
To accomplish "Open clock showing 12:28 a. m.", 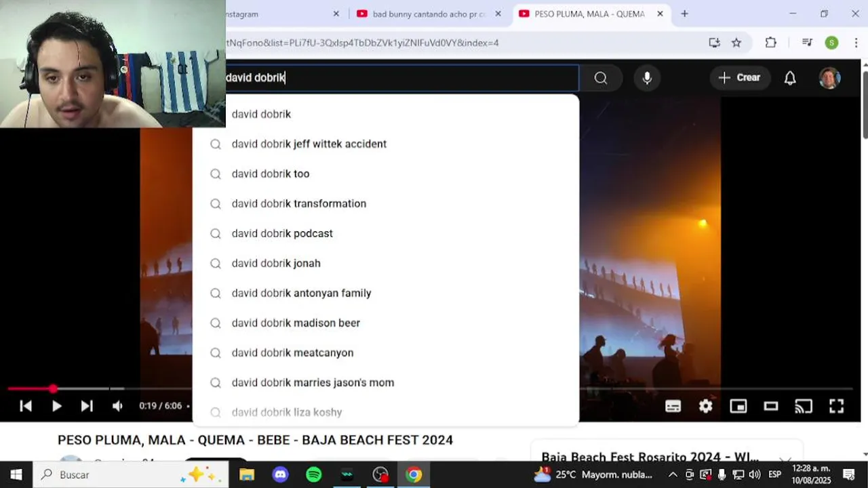I will pyautogui.click(x=811, y=474).
